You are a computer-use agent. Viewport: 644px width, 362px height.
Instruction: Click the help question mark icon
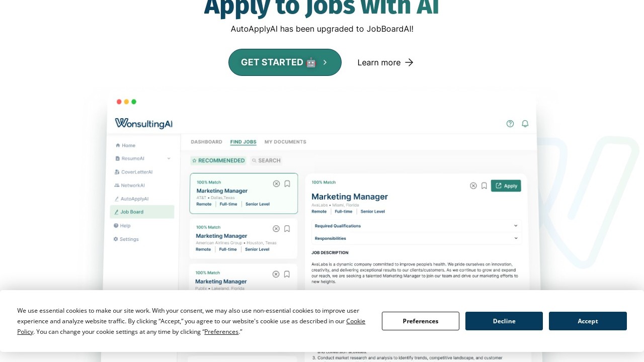[510, 124]
